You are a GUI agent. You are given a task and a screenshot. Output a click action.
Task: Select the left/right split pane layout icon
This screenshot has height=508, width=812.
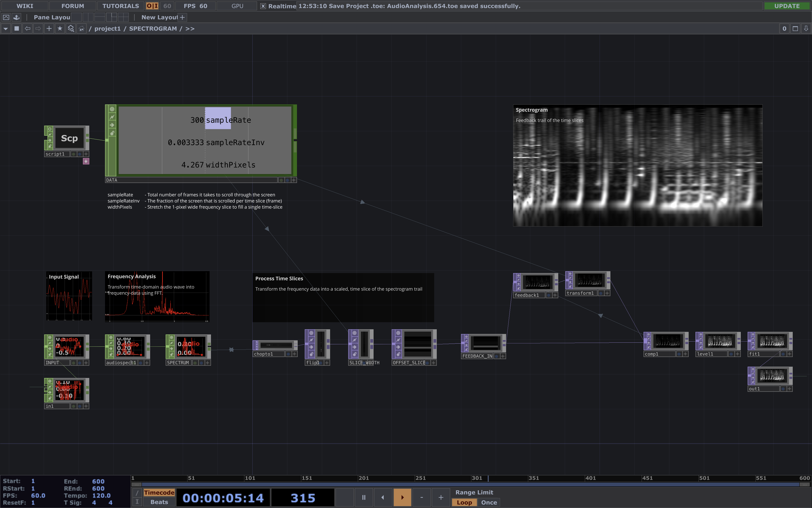88,17
